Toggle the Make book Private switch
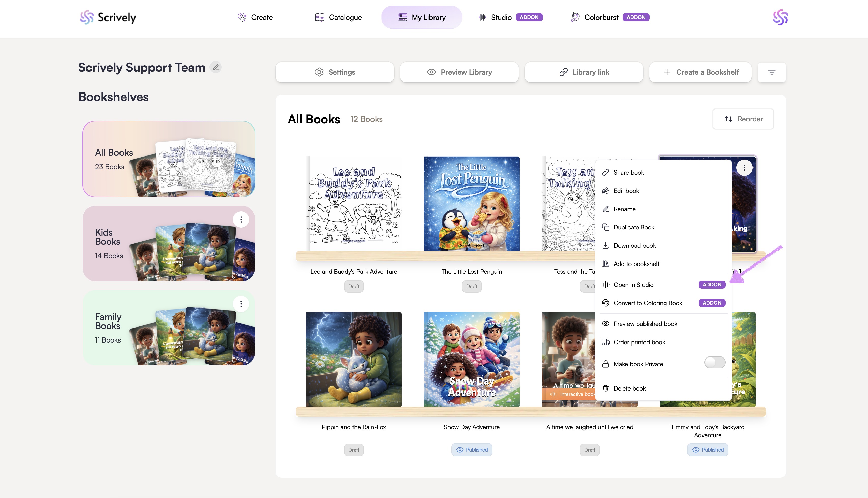Image resolution: width=868 pixels, height=498 pixels. point(714,363)
